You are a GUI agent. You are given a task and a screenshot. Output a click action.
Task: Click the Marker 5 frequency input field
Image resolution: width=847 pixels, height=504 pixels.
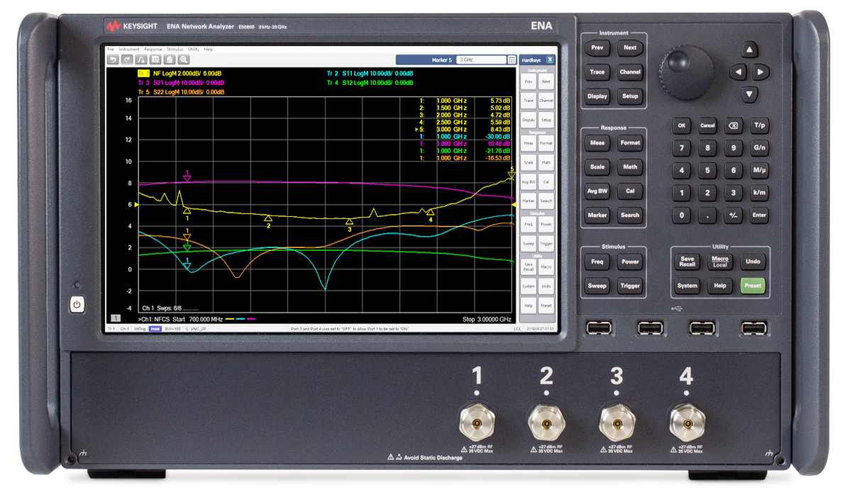pos(480,60)
